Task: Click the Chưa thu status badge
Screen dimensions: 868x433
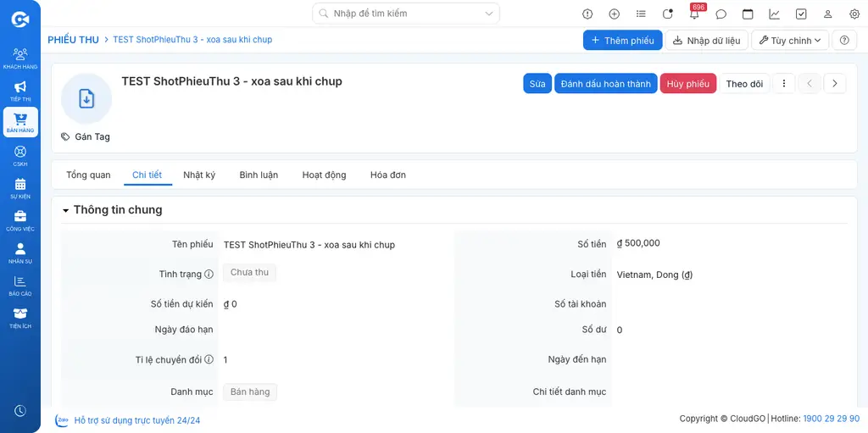Action: (249, 272)
